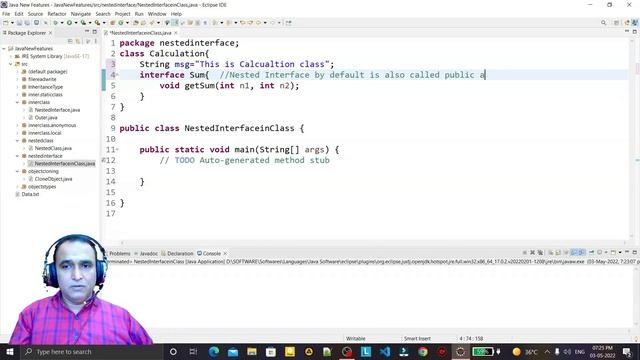The image size is (640, 360).
Task: Click the New Java Class toolbar icon
Action: 121,23
